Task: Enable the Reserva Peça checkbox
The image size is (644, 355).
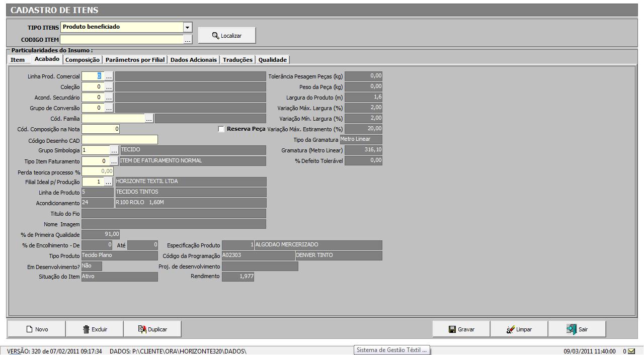Action: (221, 129)
